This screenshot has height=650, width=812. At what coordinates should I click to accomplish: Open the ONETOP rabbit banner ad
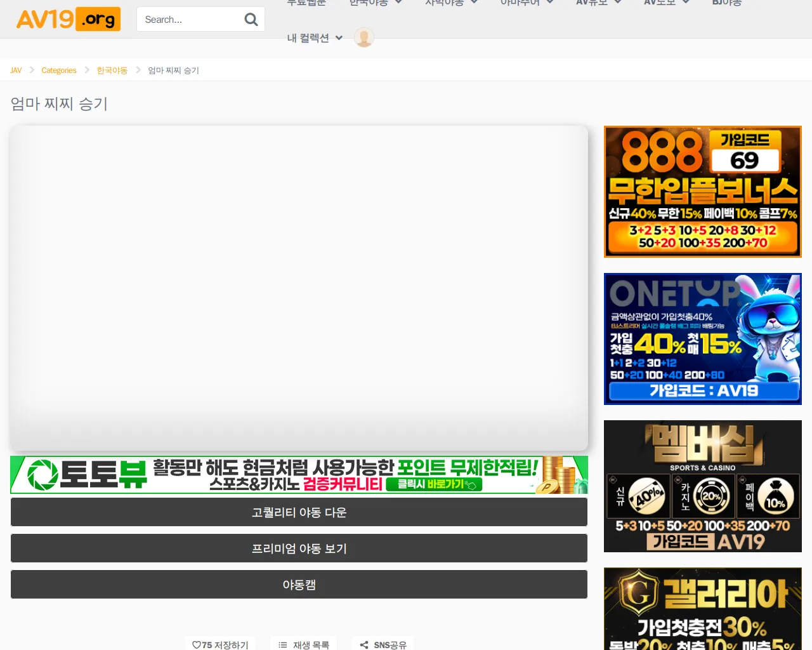(x=702, y=339)
